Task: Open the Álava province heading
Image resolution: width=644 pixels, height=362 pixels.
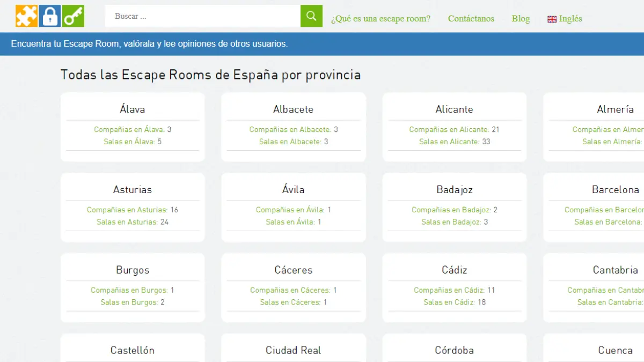Action: (133, 109)
